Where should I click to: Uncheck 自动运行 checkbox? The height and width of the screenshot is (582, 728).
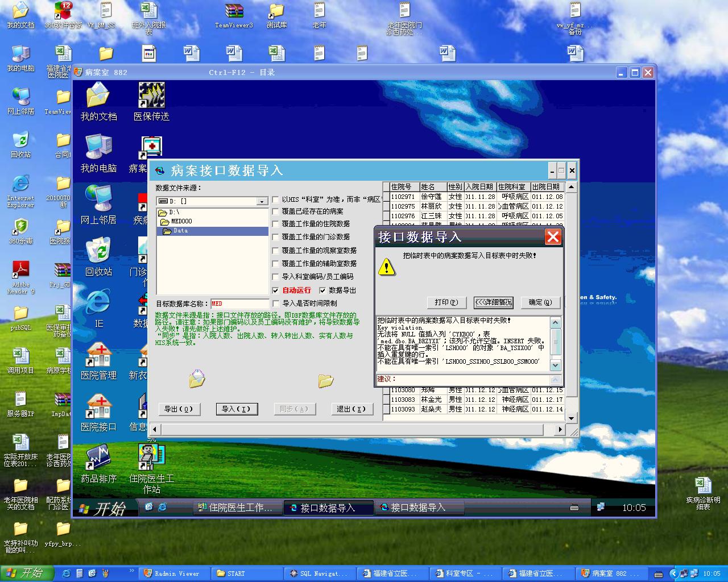276,290
